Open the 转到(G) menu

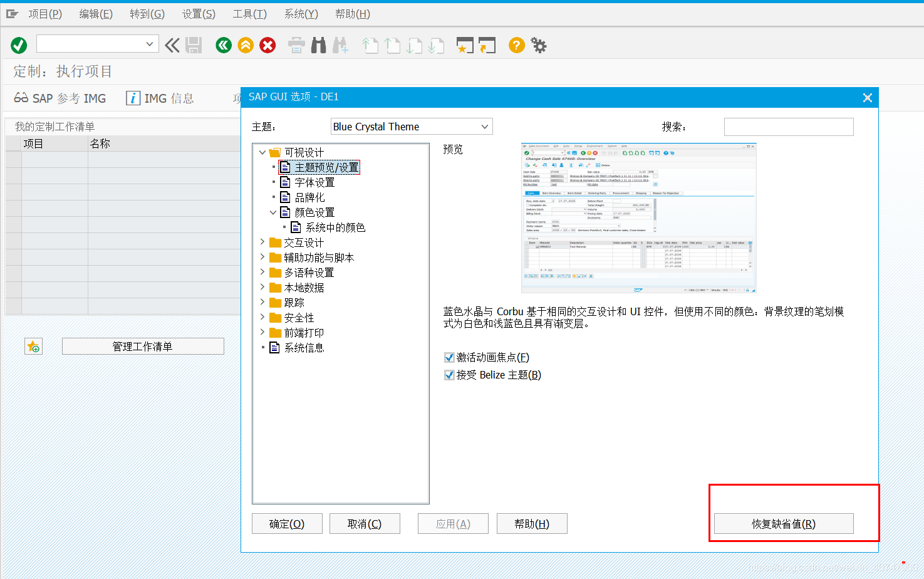pyautogui.click(x=147, y=14)
